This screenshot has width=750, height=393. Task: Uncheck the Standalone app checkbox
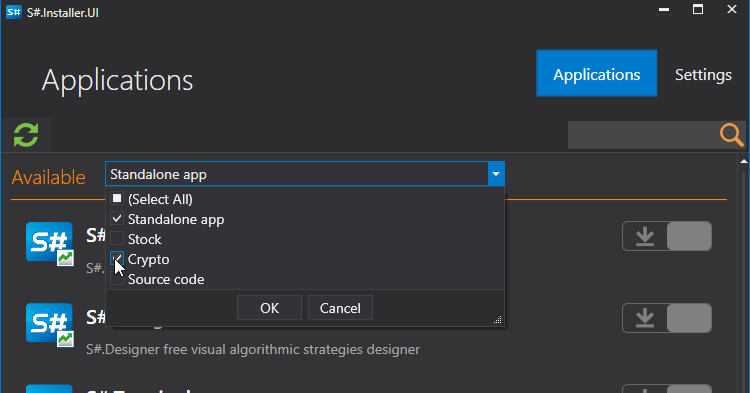tap(117, 218)
